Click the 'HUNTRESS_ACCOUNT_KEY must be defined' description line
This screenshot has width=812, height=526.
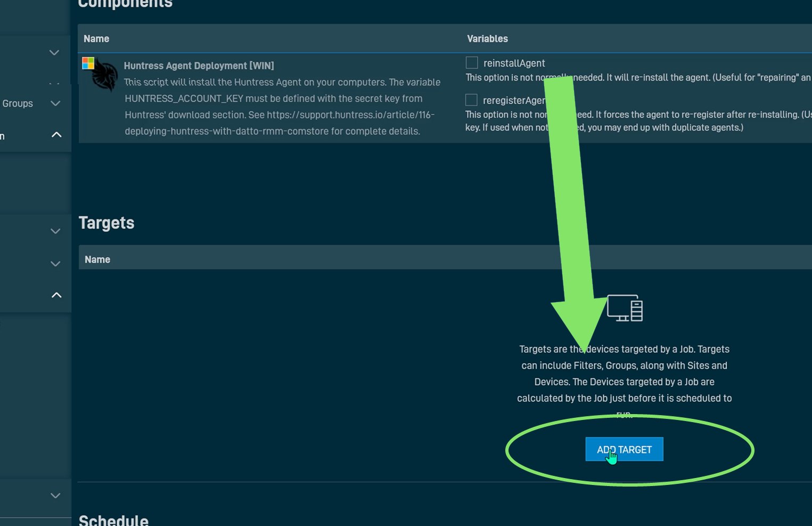274,99
